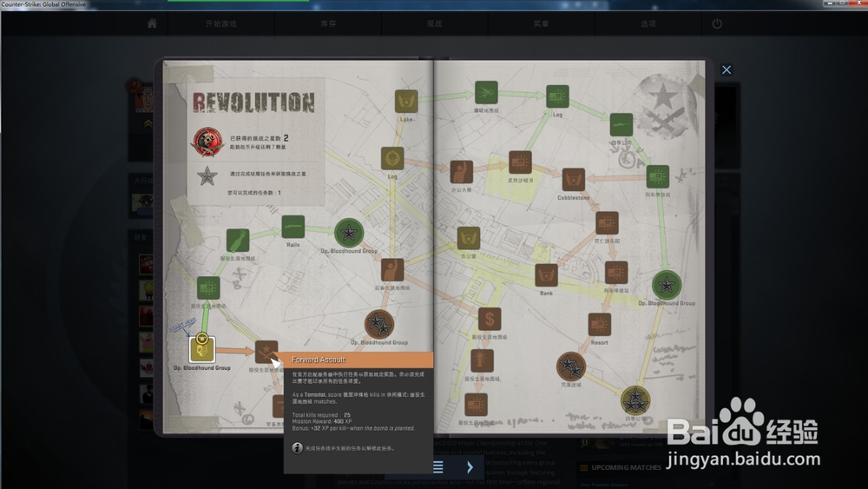Select the three-star 四季公园 final node

pyautogui.click(x=635, y=400)
